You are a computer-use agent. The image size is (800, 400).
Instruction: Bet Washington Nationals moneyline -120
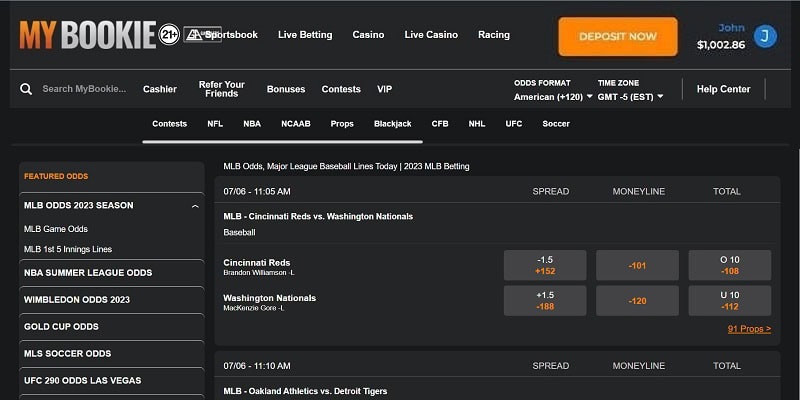[x=637, y=301]
